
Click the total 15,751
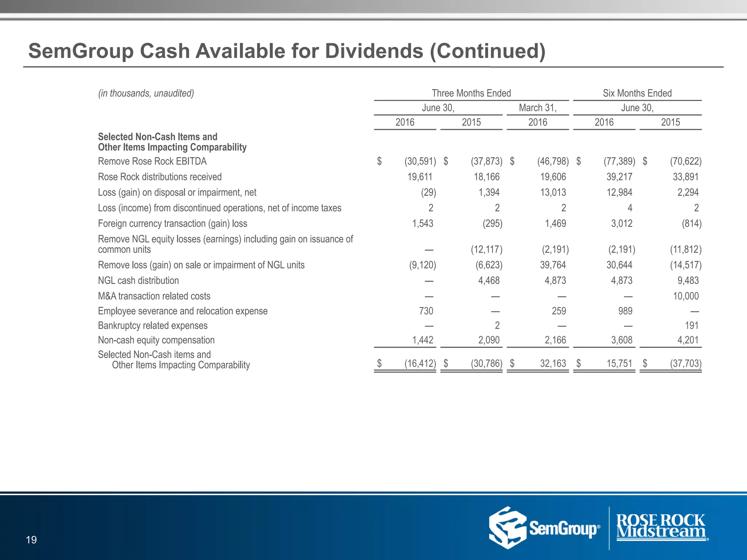pos(619,363)
